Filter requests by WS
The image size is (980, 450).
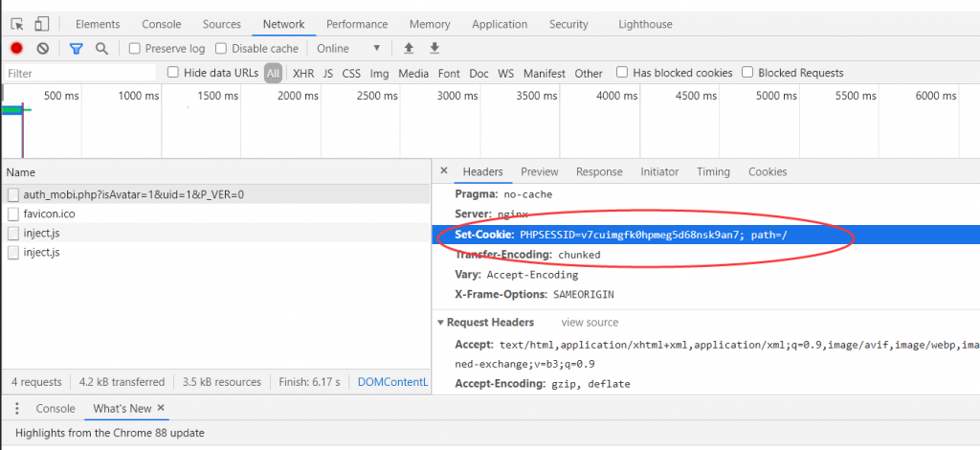(x=505, y=73)
